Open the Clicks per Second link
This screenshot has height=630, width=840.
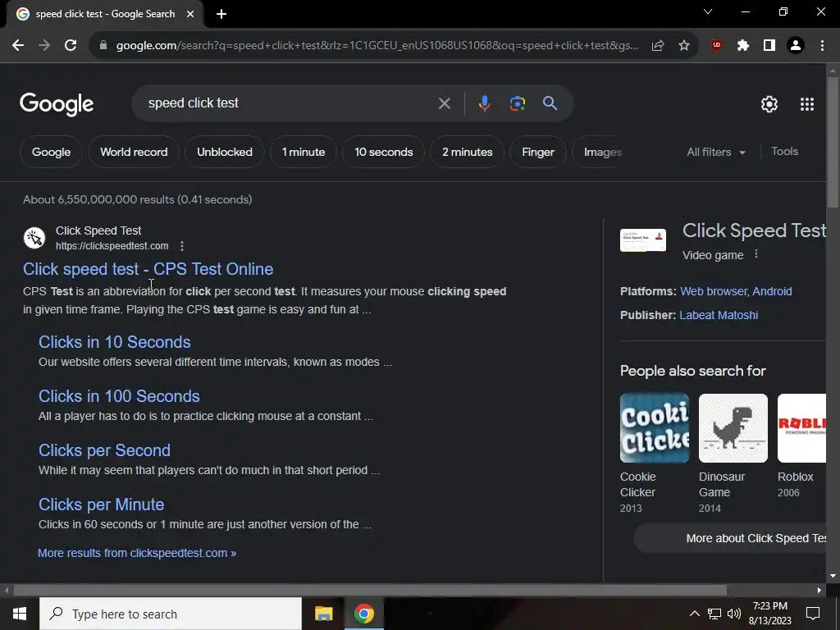pos(104,450)
